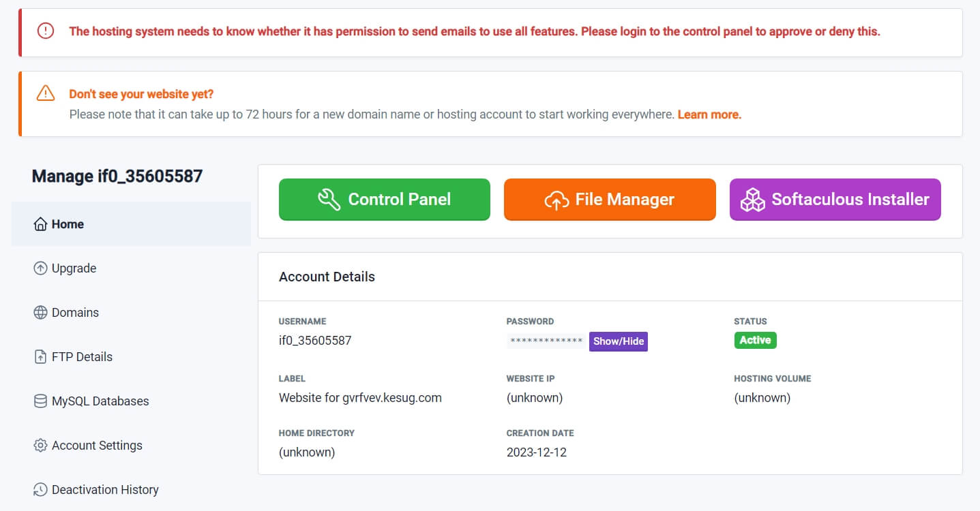Launch the Softaculous Installer button
The width and height of the screenshot is (980, 511).
[x=835, y=200]
